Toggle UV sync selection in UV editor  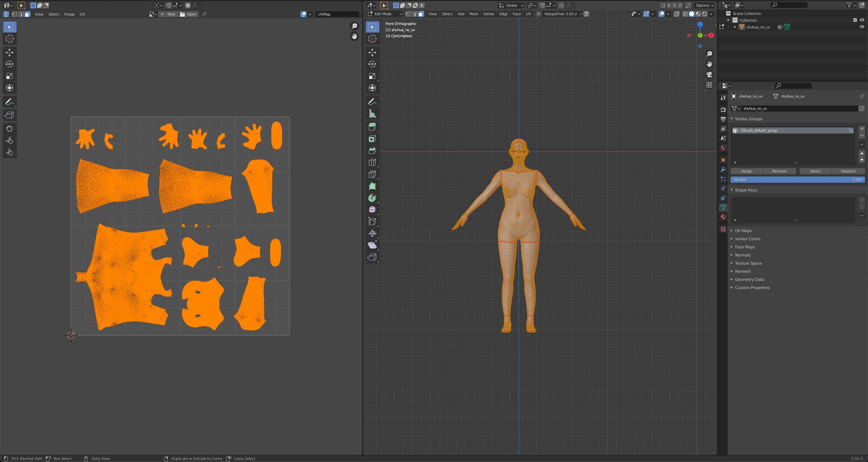click(x=6, y=14)
